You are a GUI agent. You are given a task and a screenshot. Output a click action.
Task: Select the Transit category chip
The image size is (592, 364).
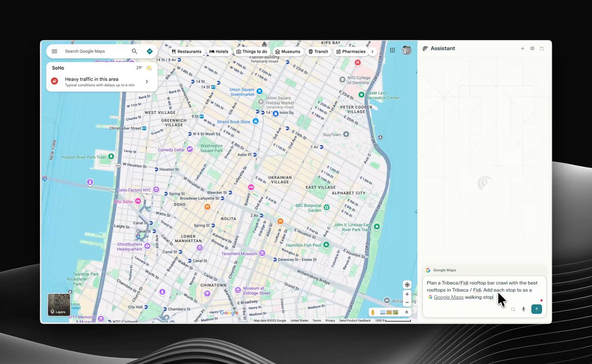(318, 51)
